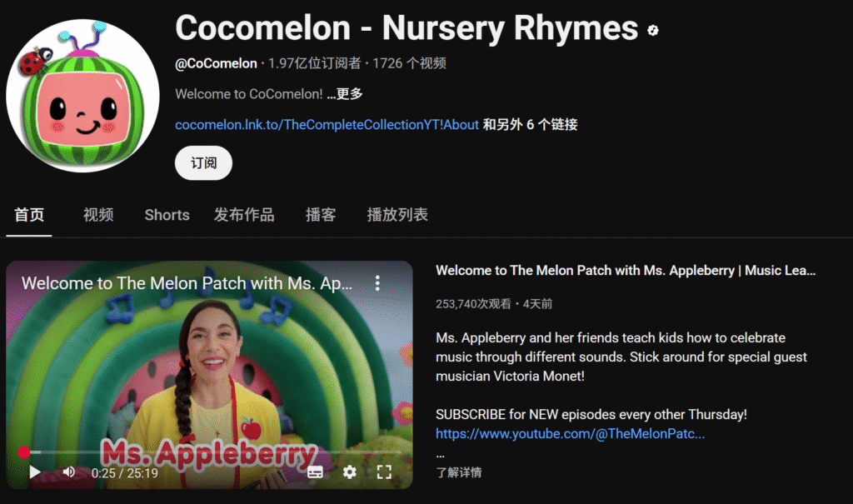This screenshot has width=853, height=504.
Task: Expand video description via 了解详情
Action: coord(459,472)
